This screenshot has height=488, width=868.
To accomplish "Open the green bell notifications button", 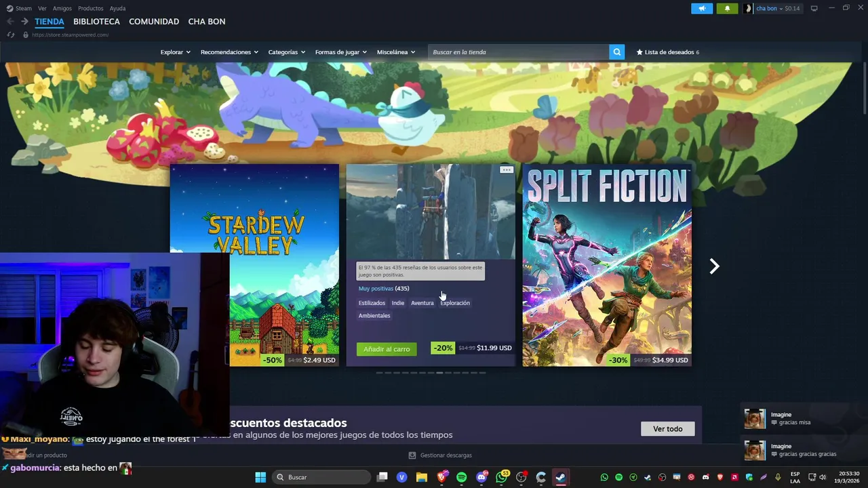I will [727, 8].
